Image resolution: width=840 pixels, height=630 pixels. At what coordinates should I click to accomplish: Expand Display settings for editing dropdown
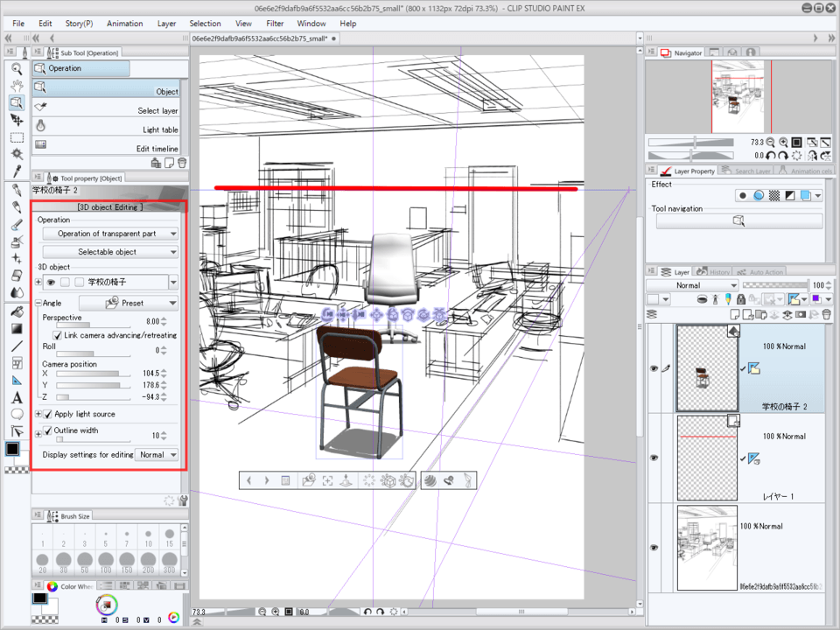point(157,455)
